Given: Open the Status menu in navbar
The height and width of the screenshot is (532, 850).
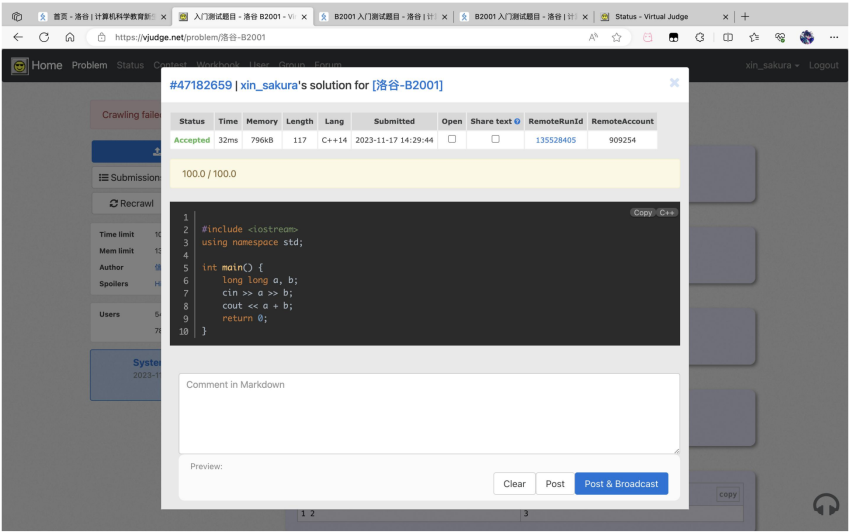Looking at the screenshot, I should [130, 66].
